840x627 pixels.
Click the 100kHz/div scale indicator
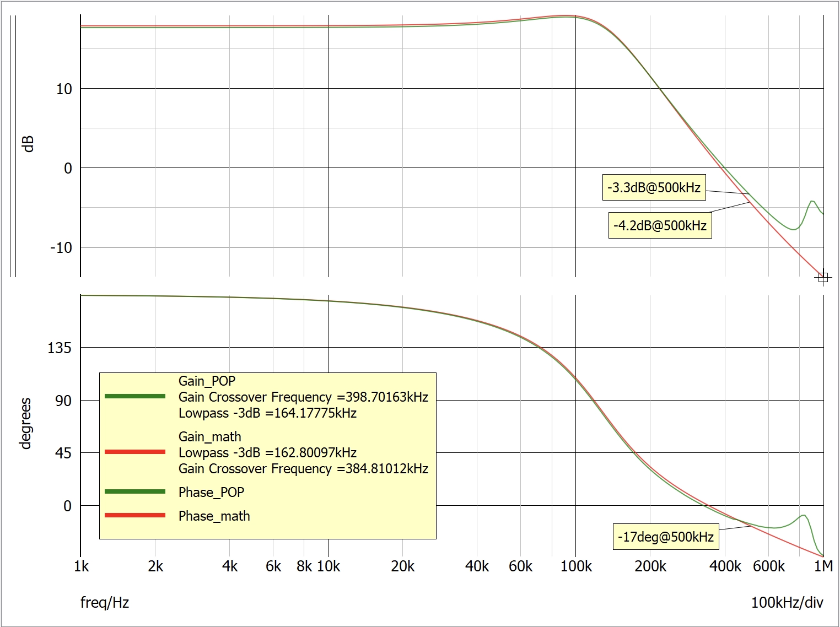(x=787, y=602)
